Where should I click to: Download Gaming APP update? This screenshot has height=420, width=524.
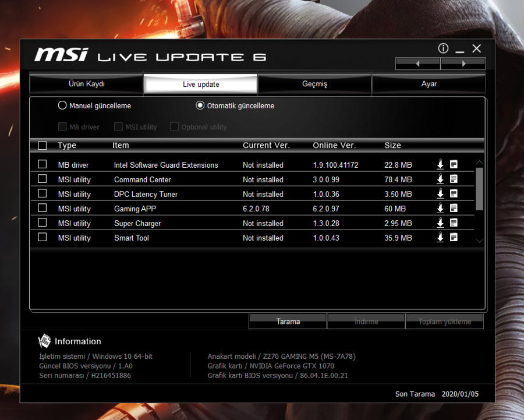coord(440,208)
